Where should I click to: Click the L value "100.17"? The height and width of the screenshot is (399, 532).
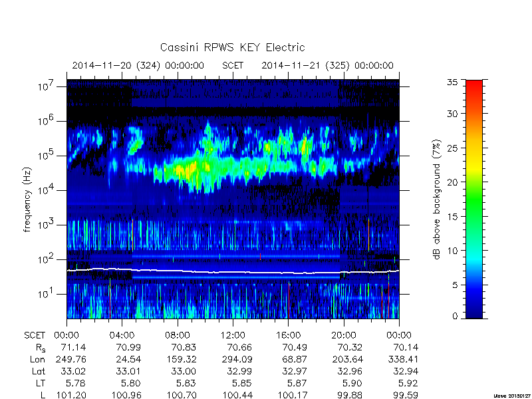point(293,395)
